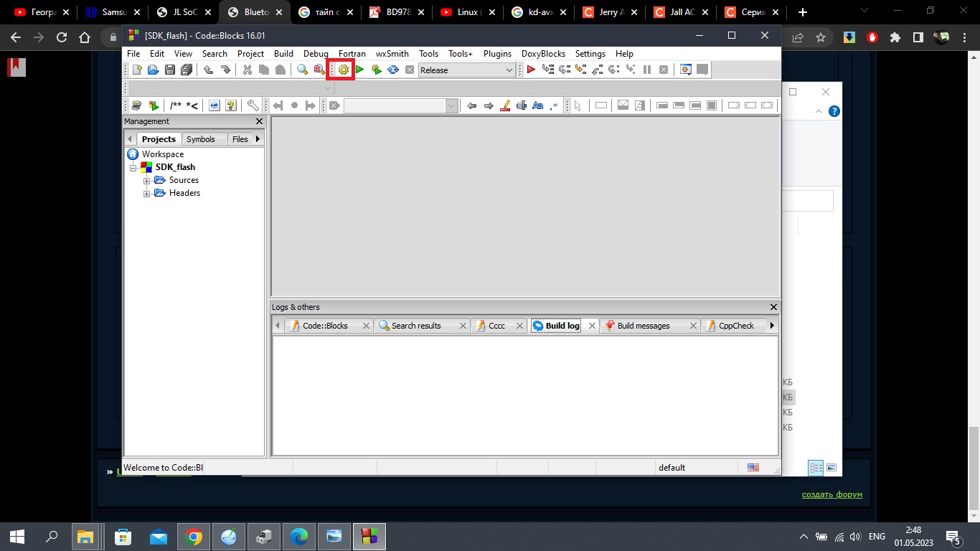Click the Abort build icon
Viewport: 980px width, 551px height.
(410, 70)
